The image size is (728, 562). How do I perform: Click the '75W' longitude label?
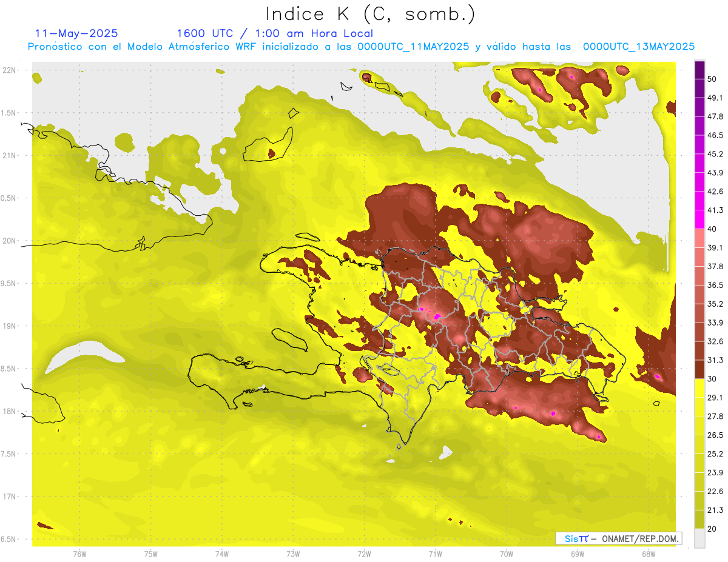tap(151, 554)
